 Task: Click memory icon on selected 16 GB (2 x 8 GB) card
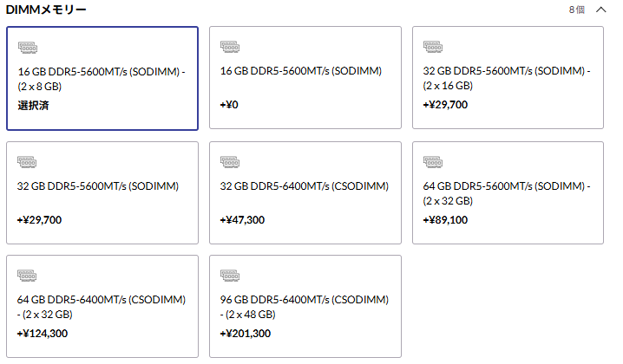[28, 48]
